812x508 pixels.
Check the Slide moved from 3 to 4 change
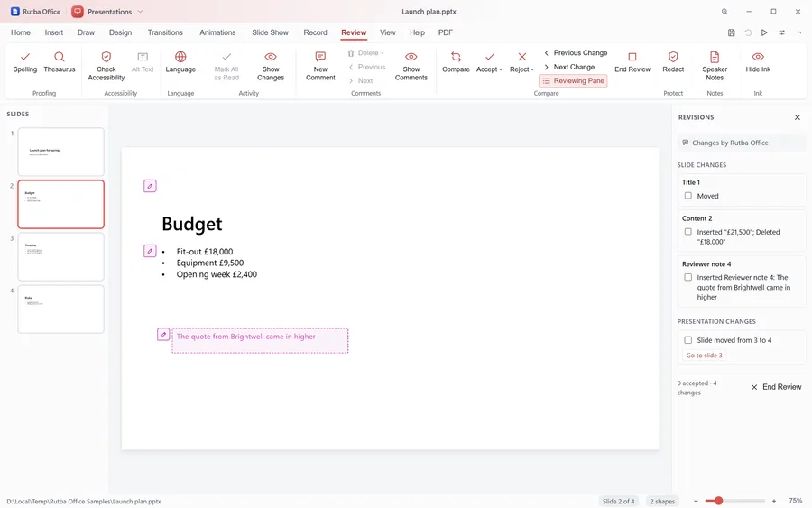(x=688, y=340)
